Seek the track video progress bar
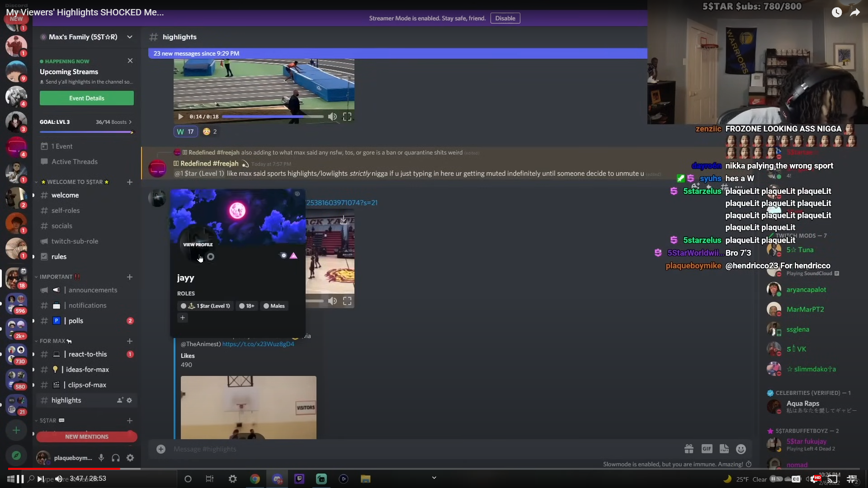 tap(273, 117)
